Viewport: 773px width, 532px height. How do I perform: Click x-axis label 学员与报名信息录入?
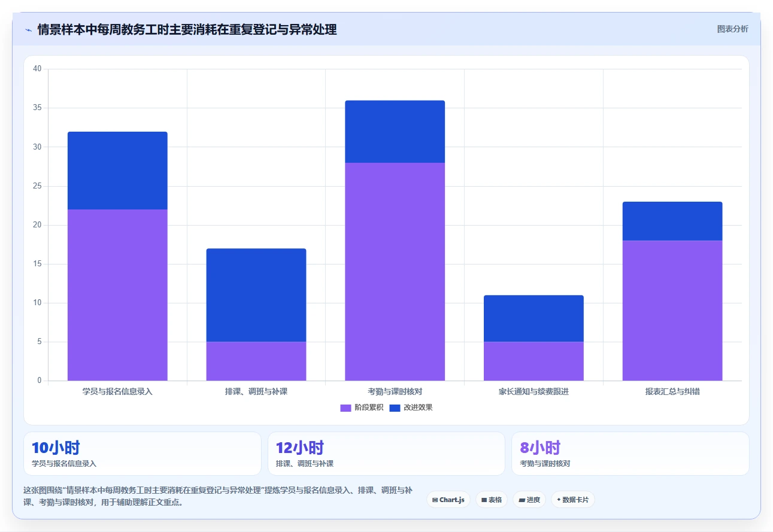[x=117, y=392]
